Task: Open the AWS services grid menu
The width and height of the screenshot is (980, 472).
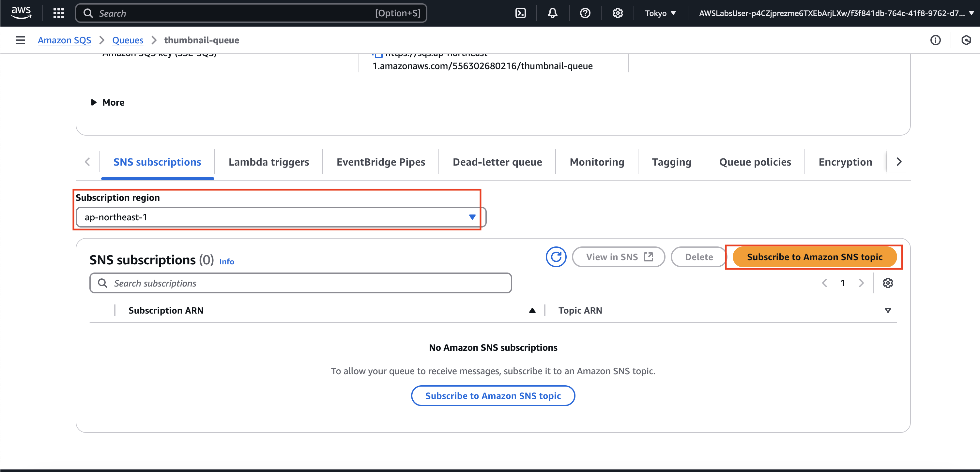Action: [x=59, y=13]
